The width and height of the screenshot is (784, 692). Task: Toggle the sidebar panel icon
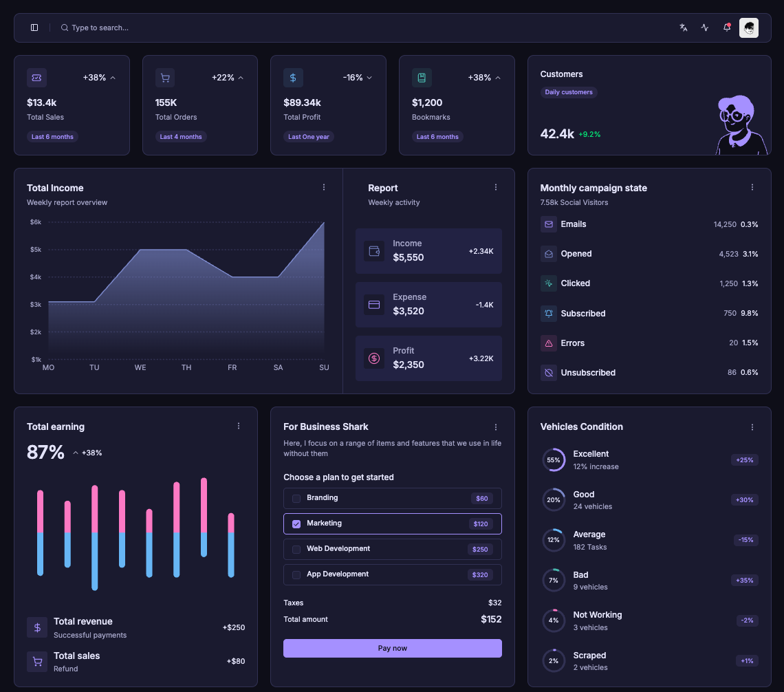point(34,28)
